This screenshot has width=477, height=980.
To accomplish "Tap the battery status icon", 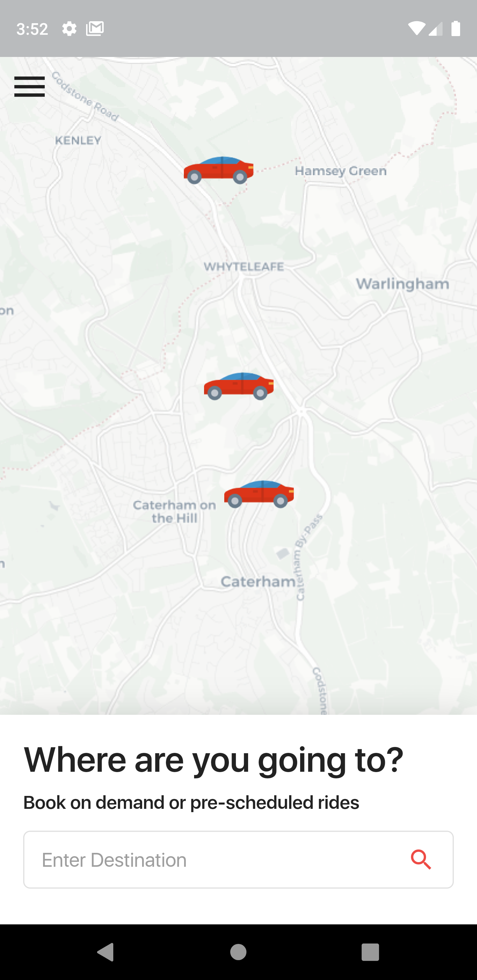I will (456, 28).
